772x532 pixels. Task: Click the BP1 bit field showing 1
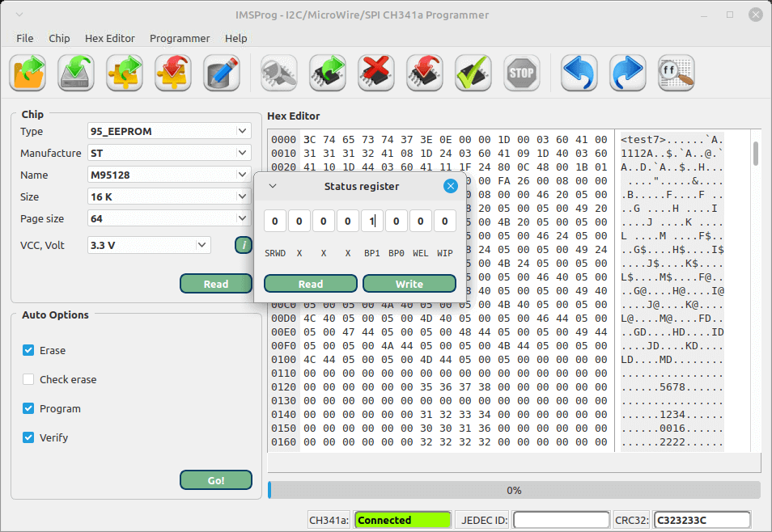click(371, 221)
